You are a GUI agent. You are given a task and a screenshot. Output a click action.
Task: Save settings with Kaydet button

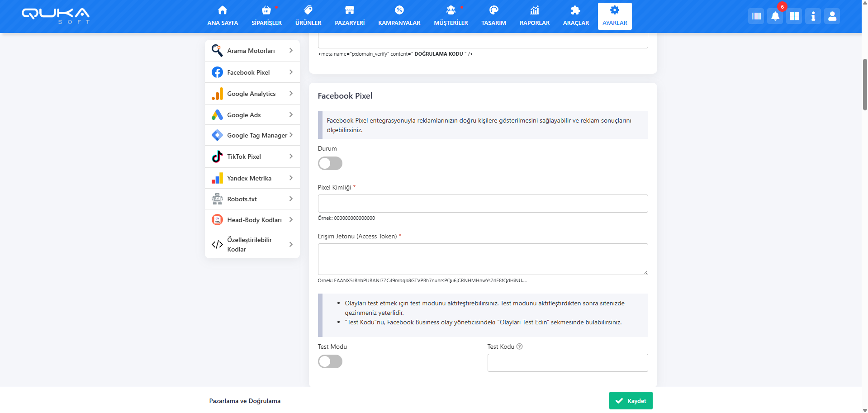(x=631, y=401)
